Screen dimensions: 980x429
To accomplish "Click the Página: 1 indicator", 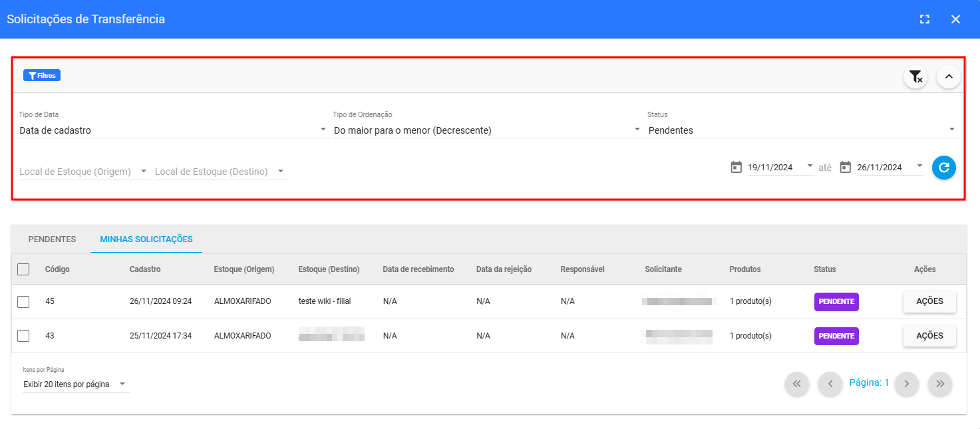I will (x=869, y=382).
